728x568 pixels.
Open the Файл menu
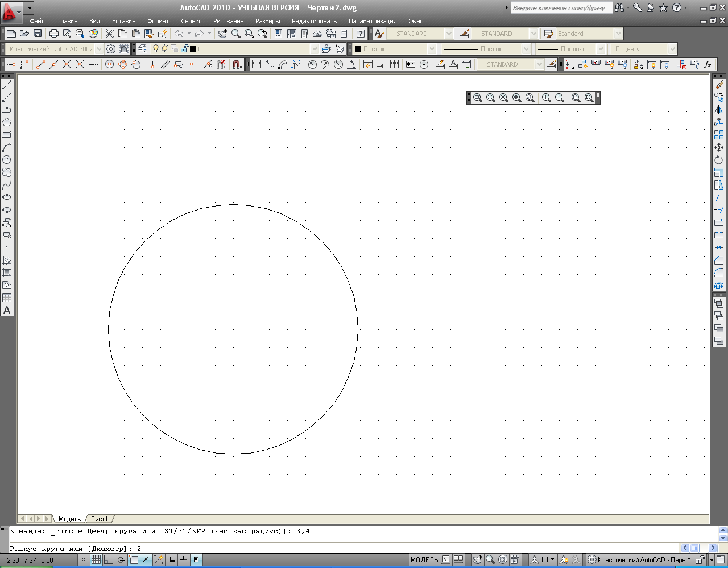38,21
